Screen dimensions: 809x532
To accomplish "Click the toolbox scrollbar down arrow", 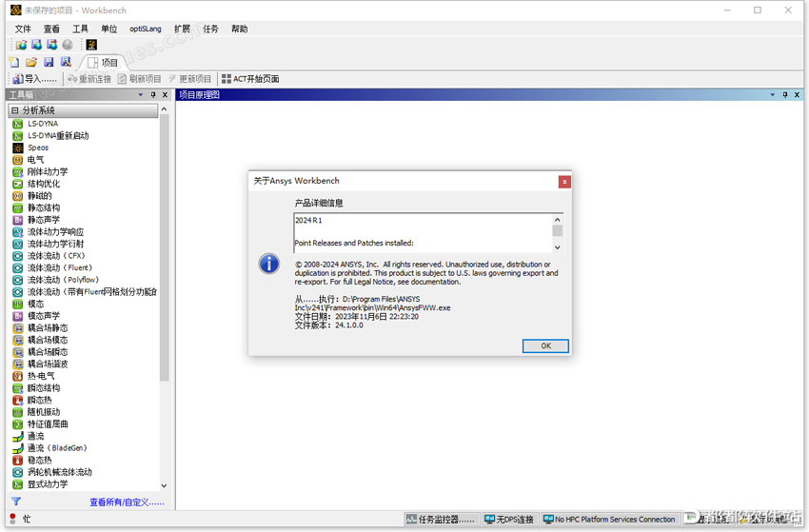I will 164,485.
